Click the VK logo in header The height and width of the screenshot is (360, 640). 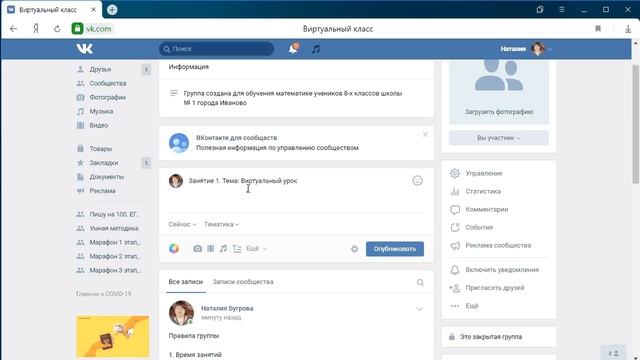click(84, 49)
